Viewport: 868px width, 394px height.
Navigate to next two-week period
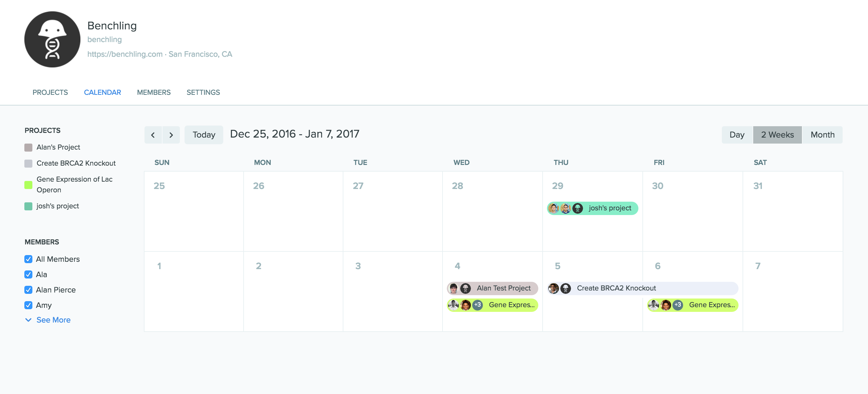[x=171, y=135]
